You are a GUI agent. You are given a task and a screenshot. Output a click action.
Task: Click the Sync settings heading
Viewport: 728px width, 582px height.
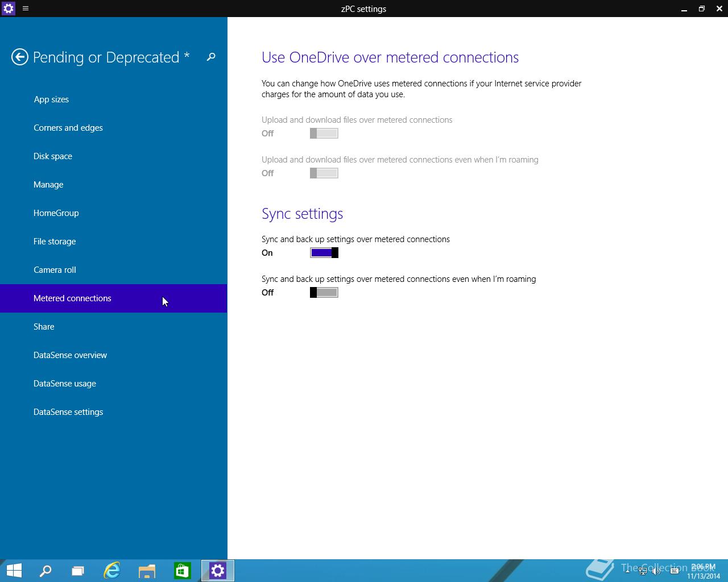click(302, 214)
